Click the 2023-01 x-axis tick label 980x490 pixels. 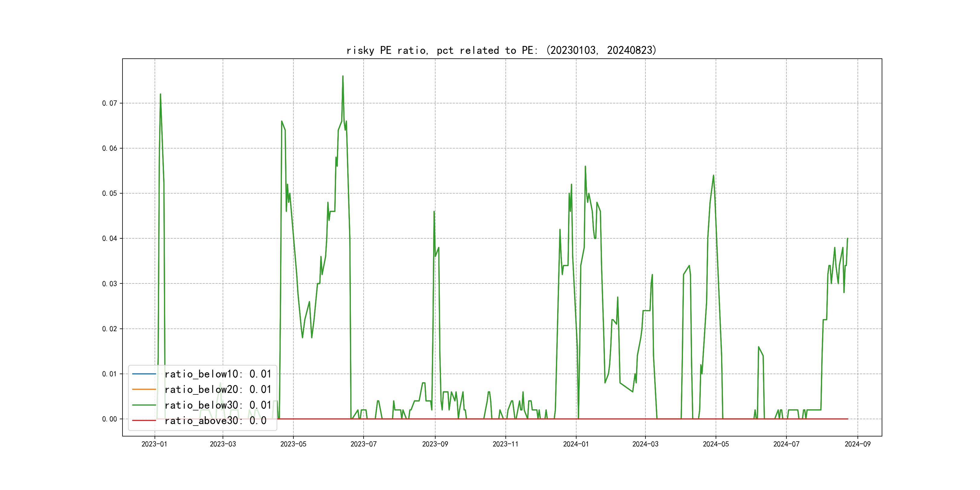point(155,444)
